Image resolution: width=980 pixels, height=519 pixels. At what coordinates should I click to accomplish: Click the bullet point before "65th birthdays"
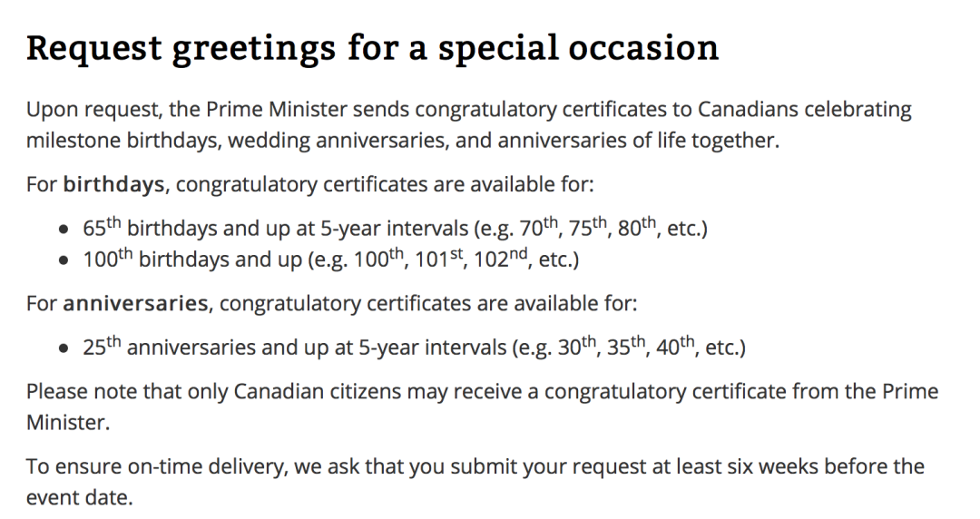[64, 230]
